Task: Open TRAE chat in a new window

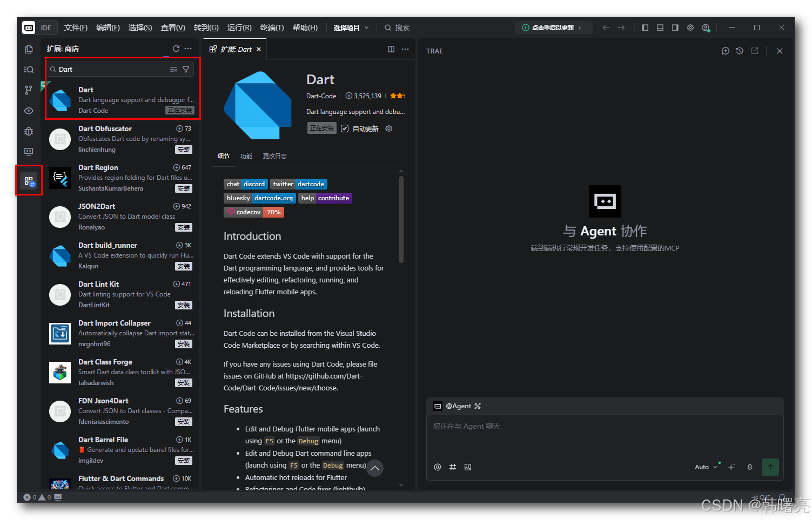Action: tap(755, 51)
